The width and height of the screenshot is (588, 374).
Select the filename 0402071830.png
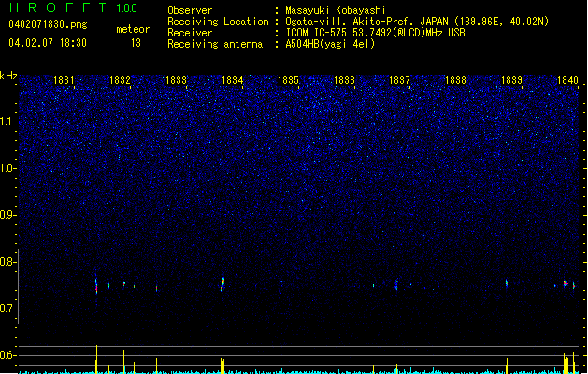[48, 24]
